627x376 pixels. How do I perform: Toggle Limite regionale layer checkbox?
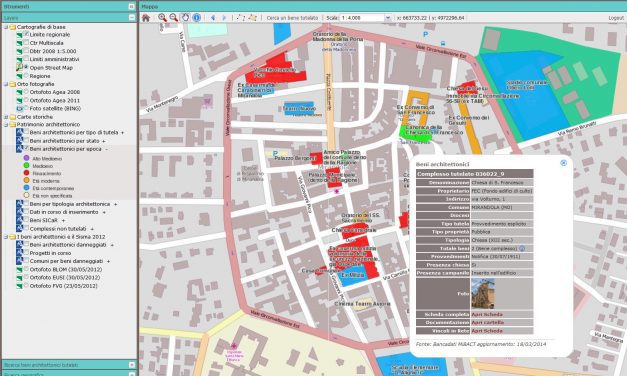[x=26, y=34]
